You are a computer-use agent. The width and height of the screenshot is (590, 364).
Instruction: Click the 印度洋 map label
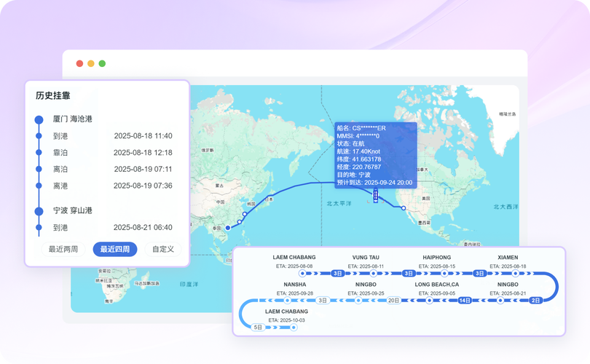189,284
